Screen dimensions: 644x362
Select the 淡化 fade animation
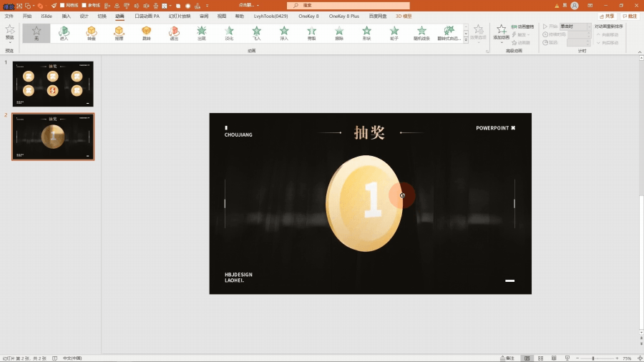coord(229,33)
